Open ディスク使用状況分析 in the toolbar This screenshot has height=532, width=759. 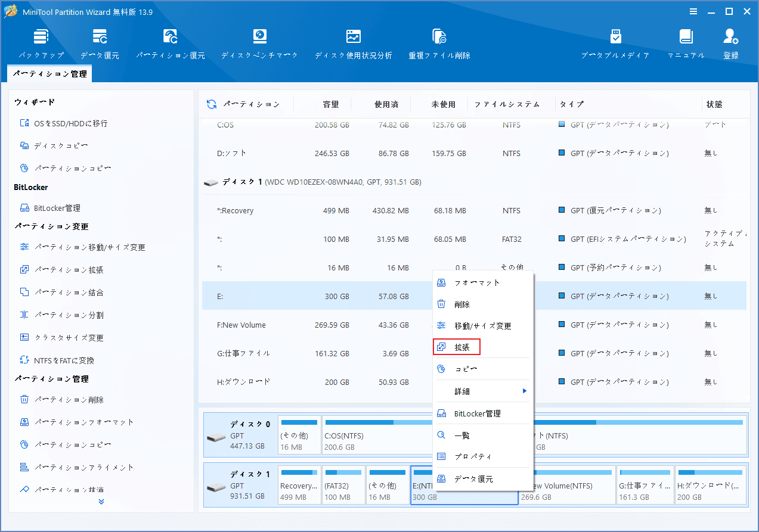(354, 43)
